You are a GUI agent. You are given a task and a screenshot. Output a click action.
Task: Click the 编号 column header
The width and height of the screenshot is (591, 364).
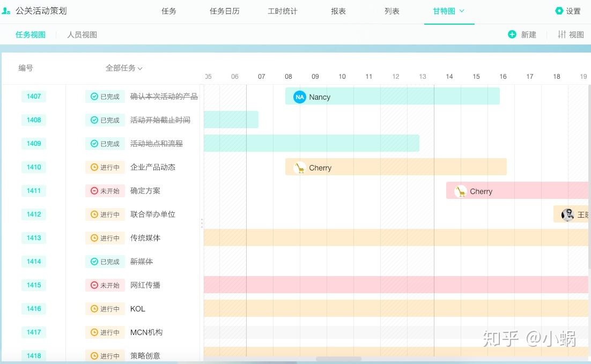click(x=26, y=68)
